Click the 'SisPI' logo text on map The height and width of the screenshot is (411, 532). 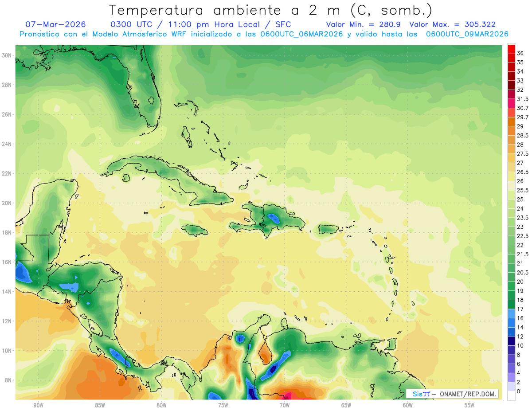(421, 394)
